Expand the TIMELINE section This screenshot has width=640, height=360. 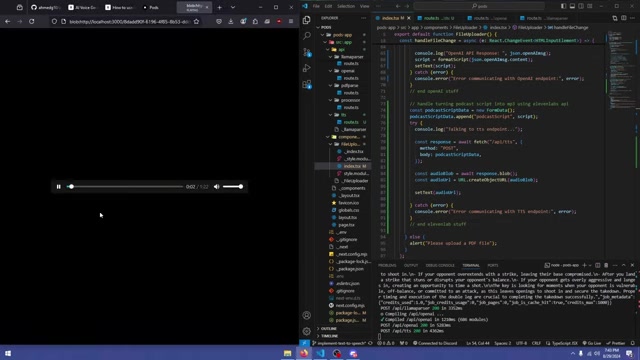click(329, 336)
